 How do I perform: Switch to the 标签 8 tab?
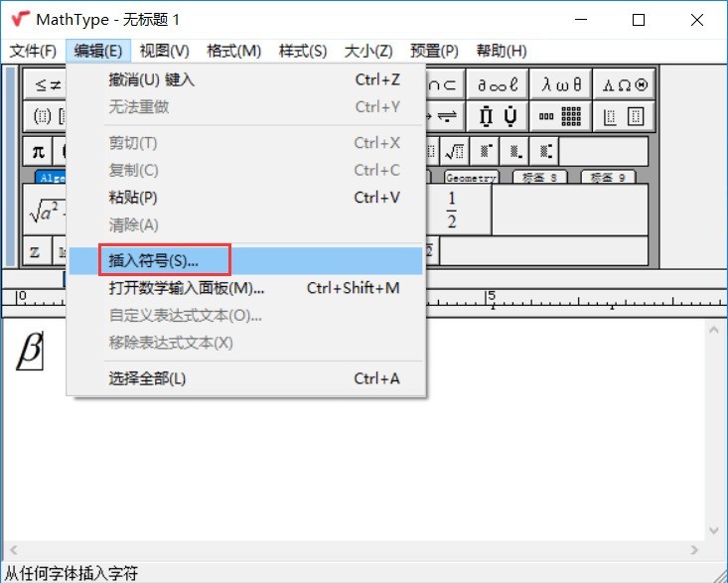(539, 178)
